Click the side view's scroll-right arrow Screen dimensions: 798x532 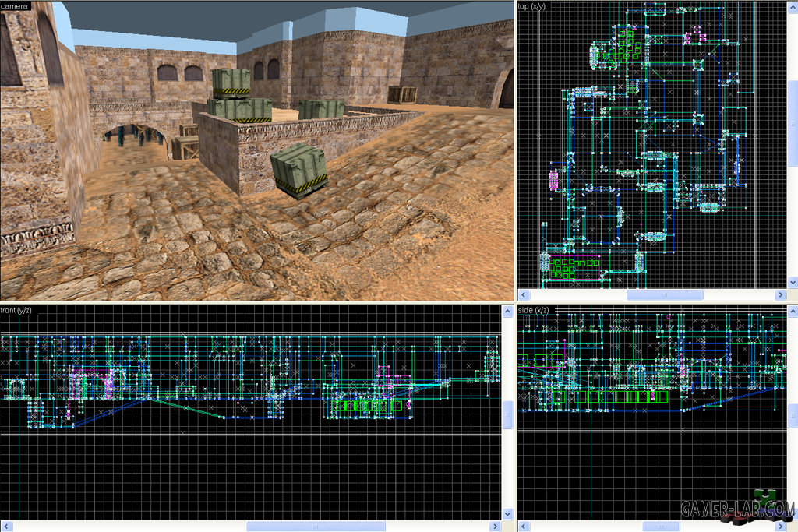[781, 527]
